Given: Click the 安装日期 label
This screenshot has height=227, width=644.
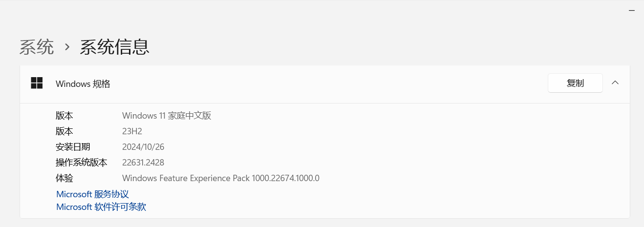Looking at the screenshot, I should 73,147.
